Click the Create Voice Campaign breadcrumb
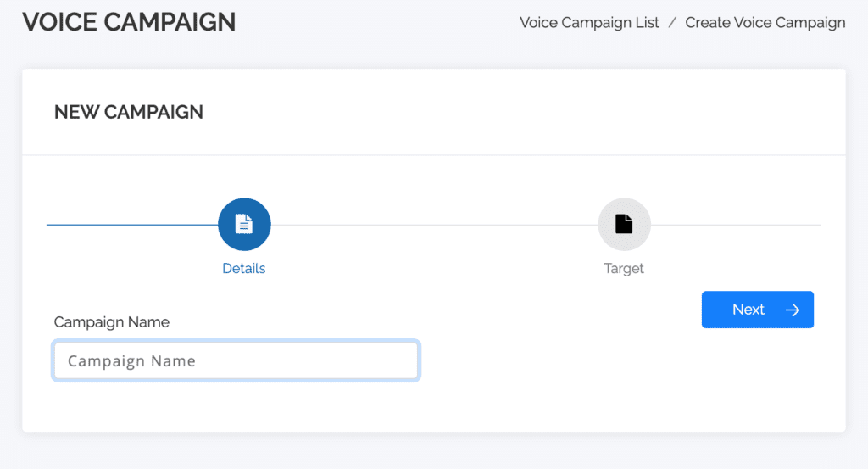This screenshot has height=469, width=868. 765,23
